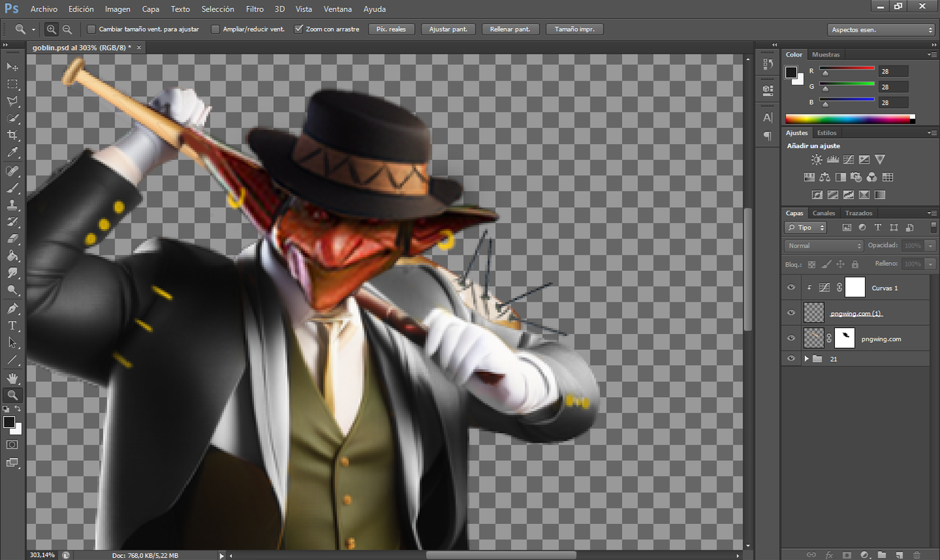Open the Capa menu
Screen dimensions: 940x560
(x=151, y=10)
